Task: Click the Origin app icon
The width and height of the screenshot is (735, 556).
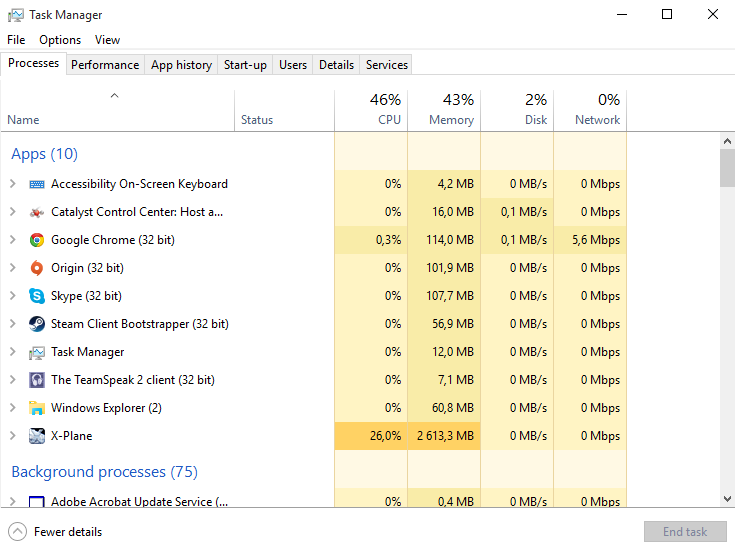Action: 37,268
